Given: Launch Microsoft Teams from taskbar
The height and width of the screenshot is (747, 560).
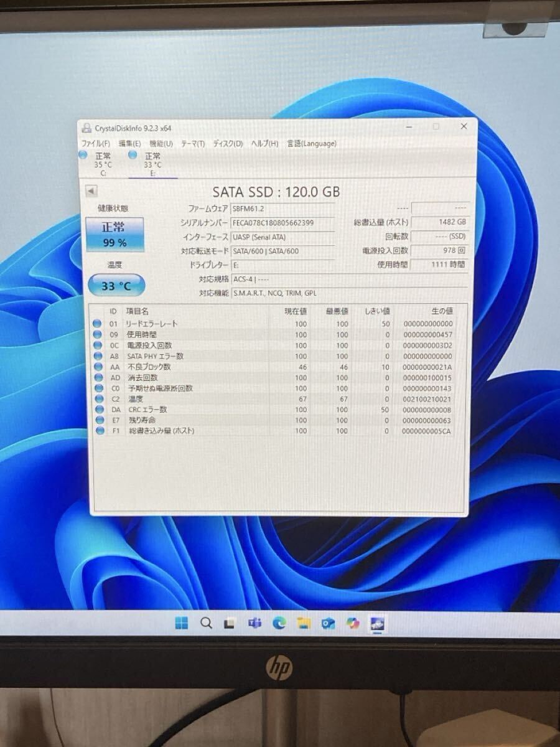Looking at the screenshot, I should [254, 623].
